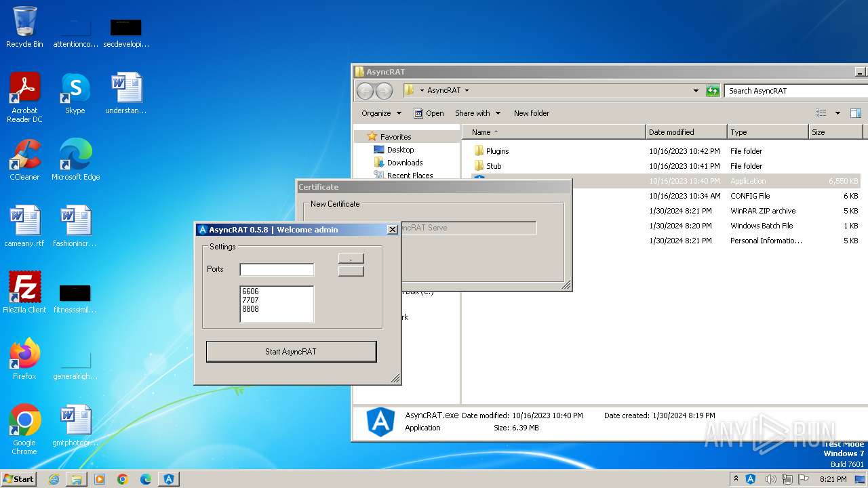Screen dimensions: 868x488
Task: Go forward in Explorer navigation
Action: [x=384, y=91]
